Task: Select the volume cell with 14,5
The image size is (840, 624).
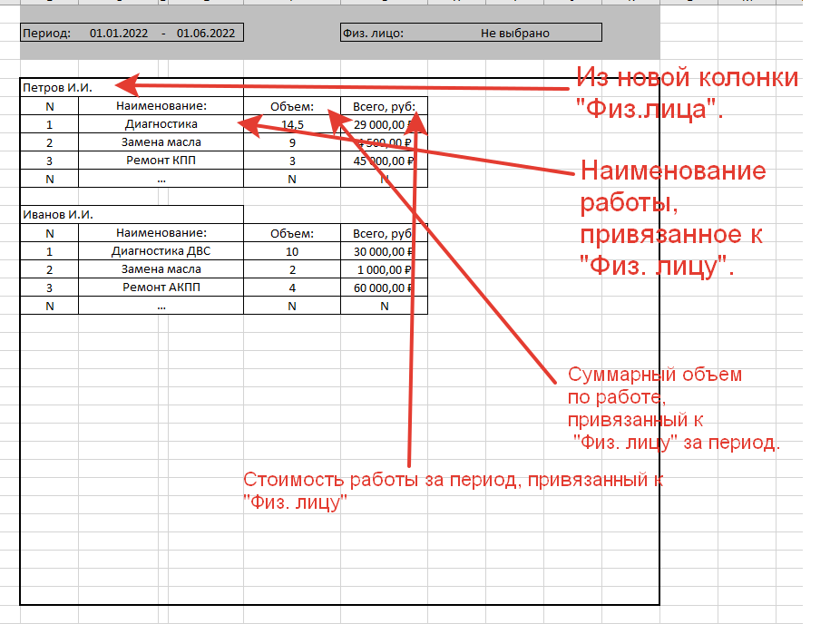Action: [291, 124]
